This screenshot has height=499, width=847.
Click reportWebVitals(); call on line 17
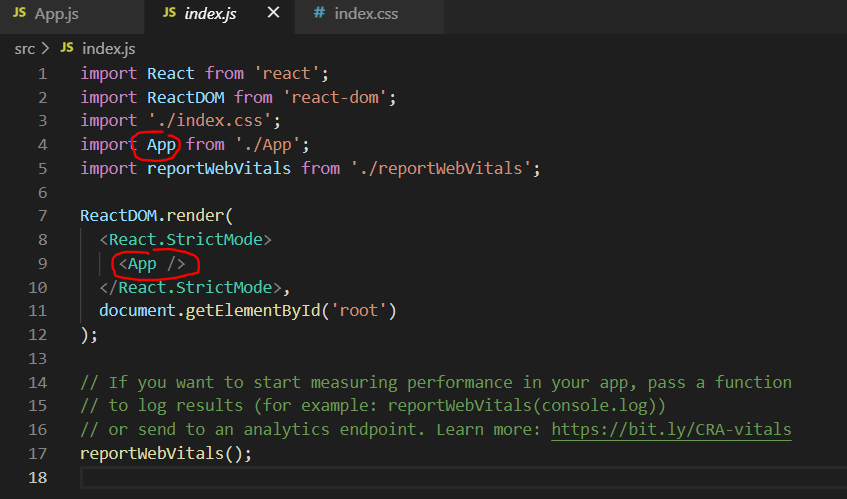[x=166, y=454]
